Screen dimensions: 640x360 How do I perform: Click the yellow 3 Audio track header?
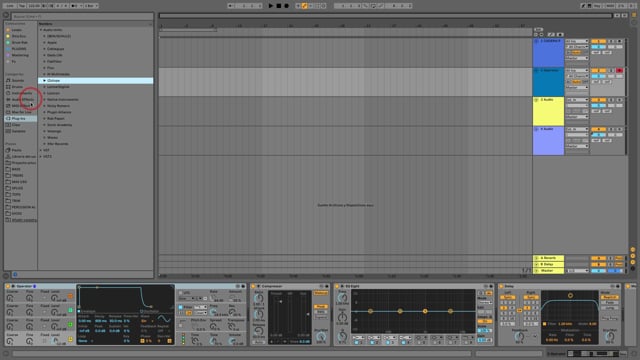(548, 111)
